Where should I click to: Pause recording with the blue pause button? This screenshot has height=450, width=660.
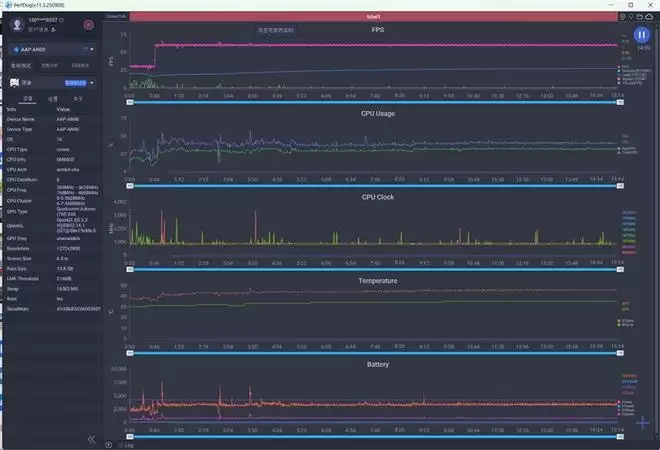coord(641,34)
